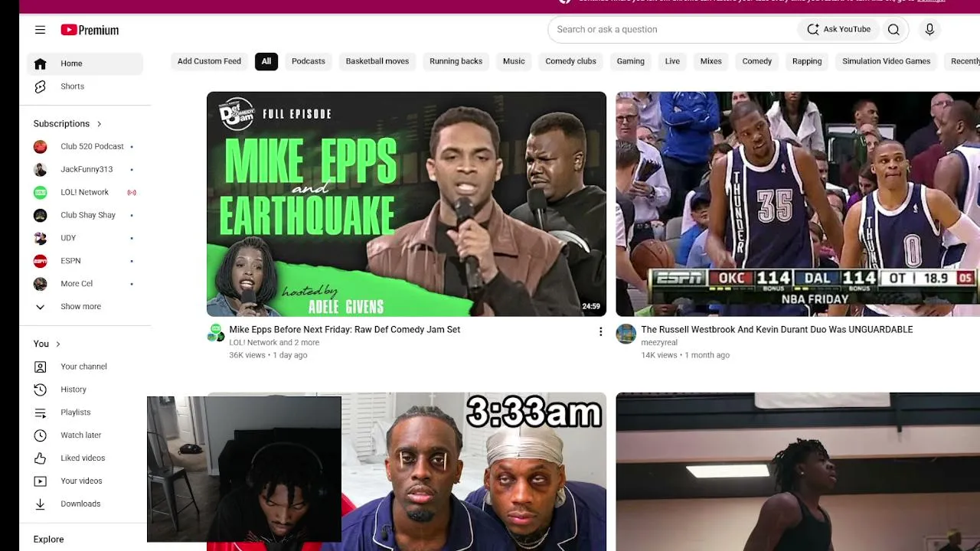The height and width of the screenshot is (551, 980).
Task: Play Mike Epps and Earthquake video thumbnail
Action: coord(407,204)
